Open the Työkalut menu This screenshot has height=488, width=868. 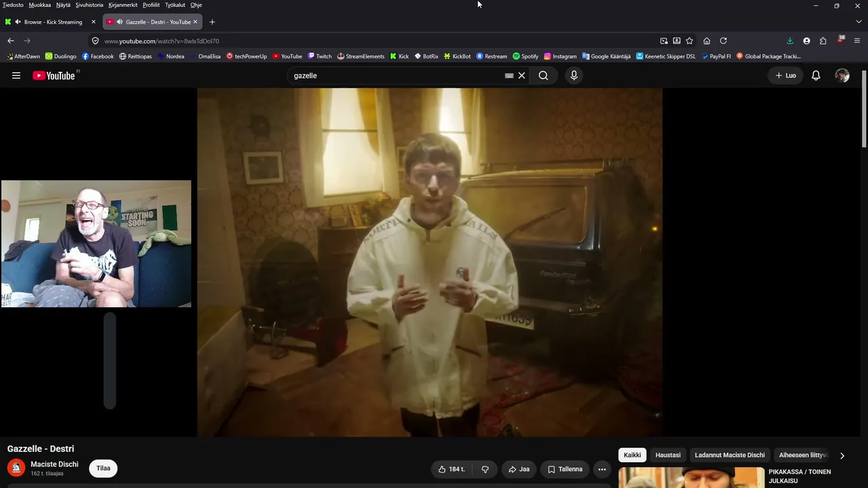click(175, 5)
